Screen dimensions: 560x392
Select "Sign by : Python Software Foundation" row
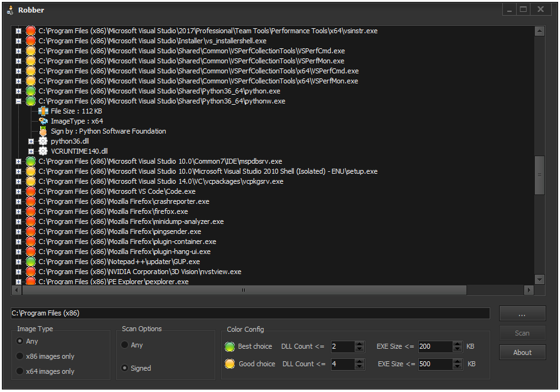pos(108,131)
